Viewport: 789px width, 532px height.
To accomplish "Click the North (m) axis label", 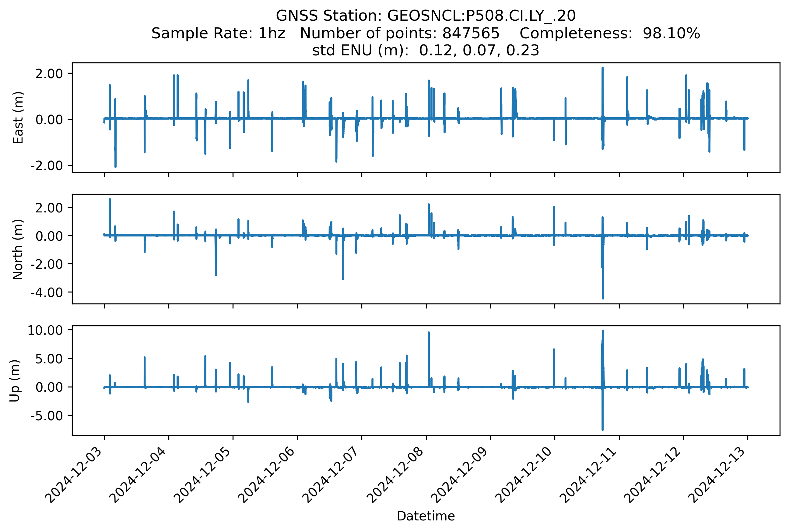I will (18, 249).
